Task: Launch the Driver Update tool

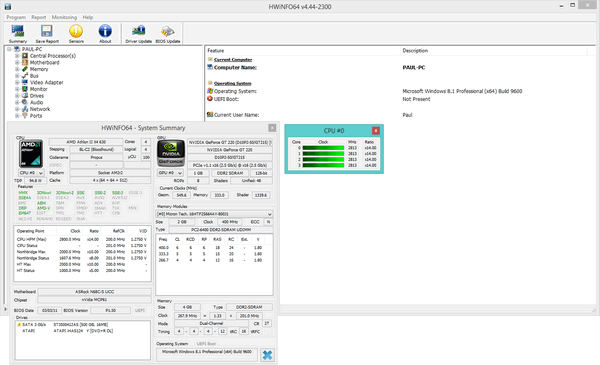Action: tap(139, 34)
